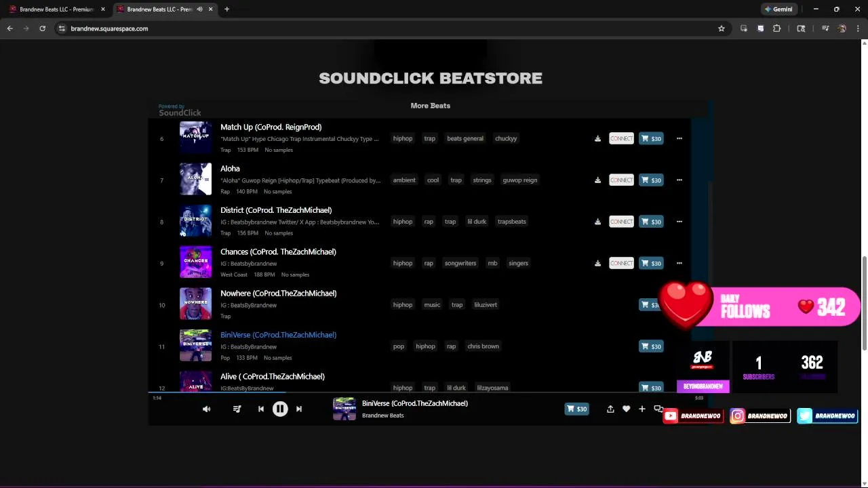Click the Brandnew Beats artist name in player
The image size is (868, 488).
point(383,415)
